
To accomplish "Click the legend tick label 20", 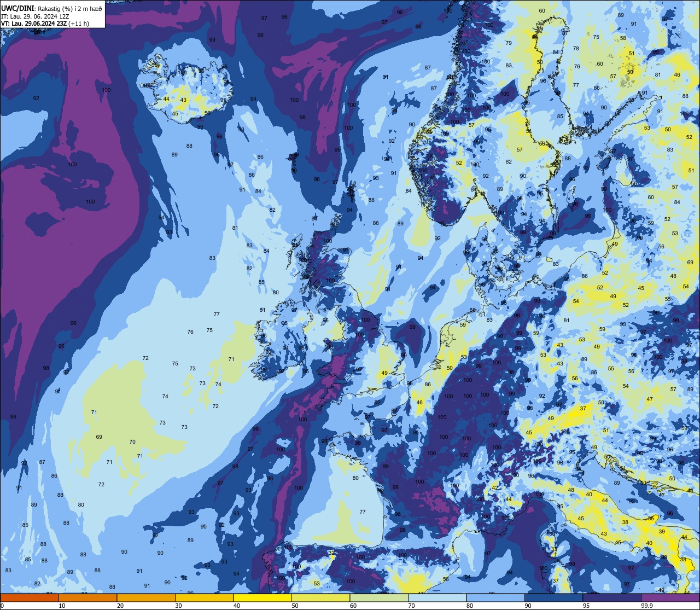I will point(120,606).
